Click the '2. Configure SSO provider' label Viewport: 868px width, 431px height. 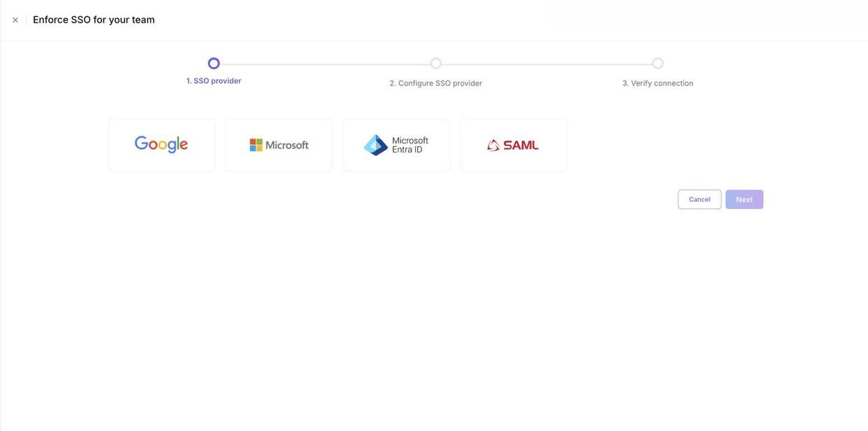tap(436, 83)
